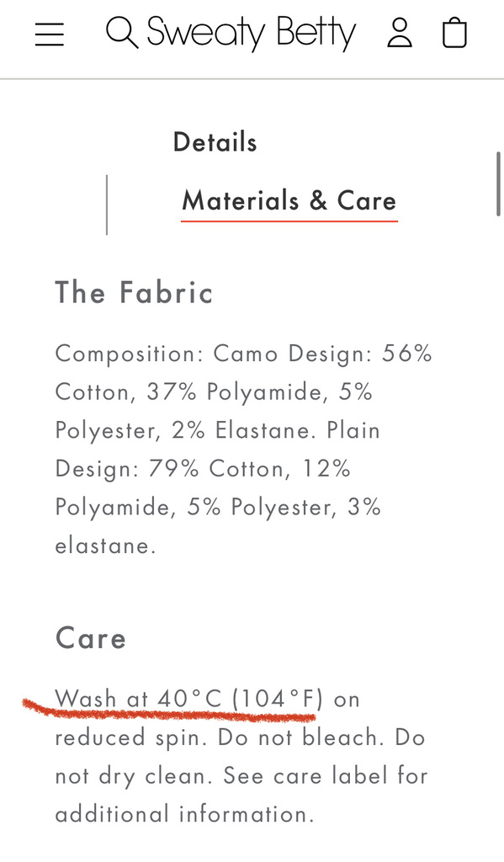Switch to the Details tab

pyautogui.click(x=215, y=141)
